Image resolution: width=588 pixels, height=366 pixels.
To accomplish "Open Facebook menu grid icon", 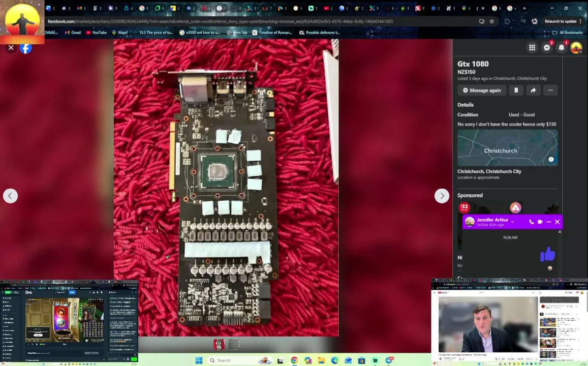I will pyautogui.click(x=532, y=47).
